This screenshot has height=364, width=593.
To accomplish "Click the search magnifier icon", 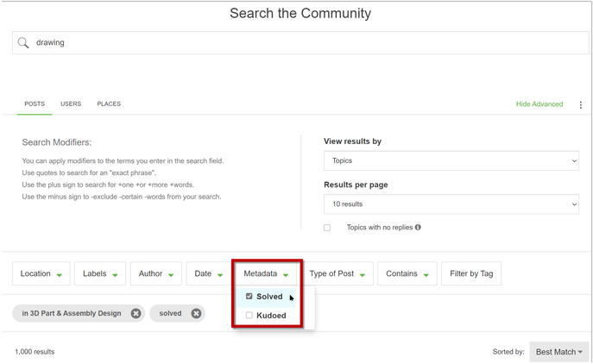I will click(23, 43).
